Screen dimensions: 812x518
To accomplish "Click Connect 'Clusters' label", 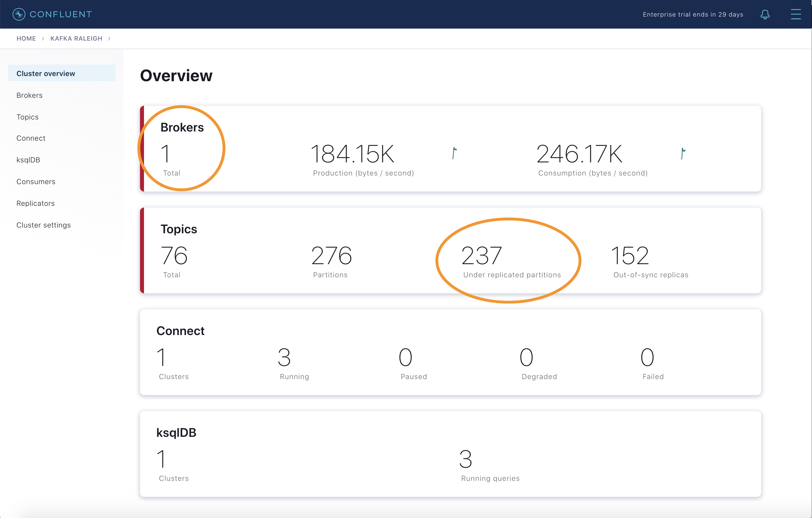I will coord(174,376).
